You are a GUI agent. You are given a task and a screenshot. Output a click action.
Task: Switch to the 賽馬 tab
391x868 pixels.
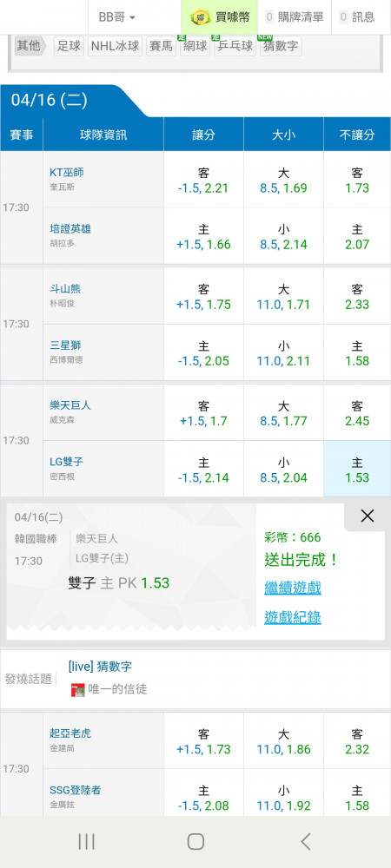coord(161,46)
